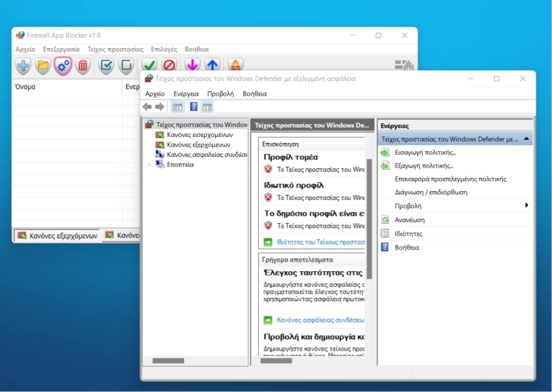Viewport: 552px width, 392px height.
Task: Maximize the Firewall App Blocker window
Action: 378,35
